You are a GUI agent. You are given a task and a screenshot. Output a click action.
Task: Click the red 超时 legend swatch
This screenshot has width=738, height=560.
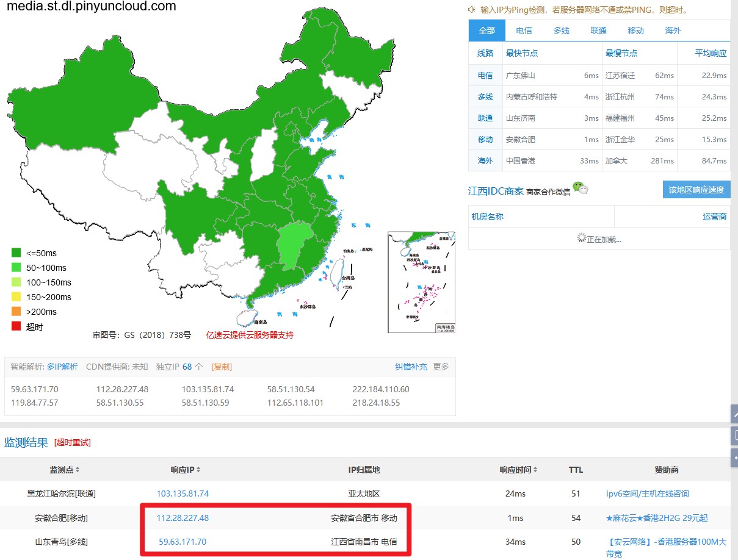pyautogui.click(x=16, y=326)
